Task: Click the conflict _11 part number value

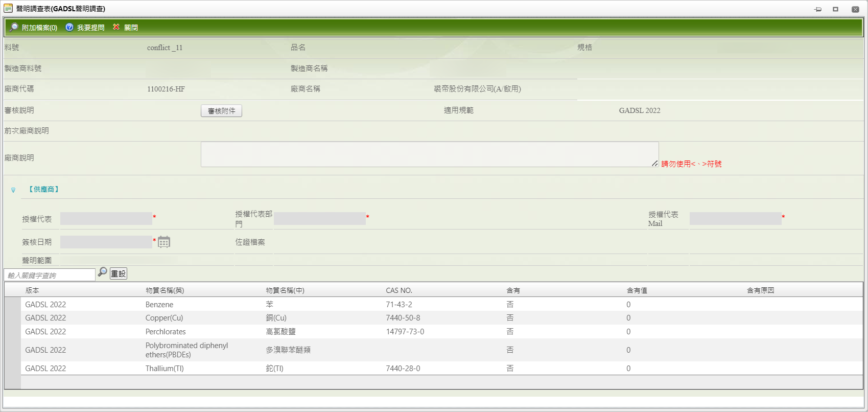Action: 165,48
